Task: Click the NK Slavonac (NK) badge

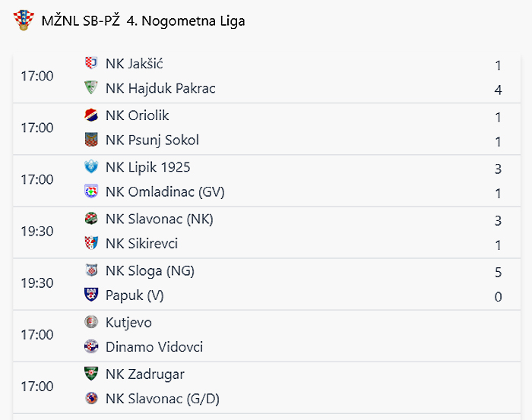Action: 91,219
